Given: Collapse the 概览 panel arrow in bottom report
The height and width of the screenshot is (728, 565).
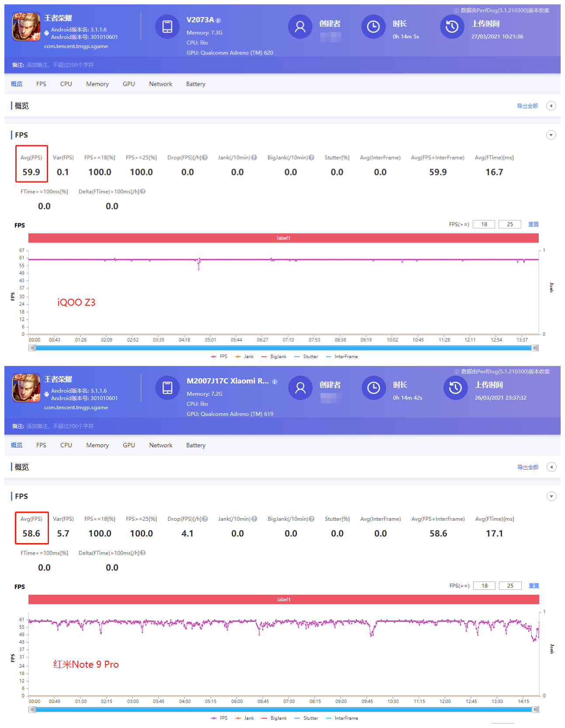Looking at the screenshot, I should click(551, 467).
